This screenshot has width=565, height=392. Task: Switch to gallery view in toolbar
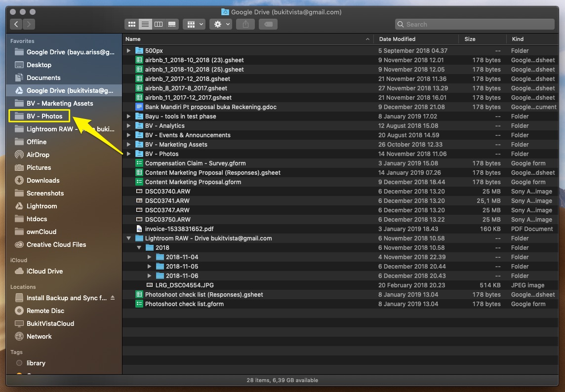coord(172,24)
